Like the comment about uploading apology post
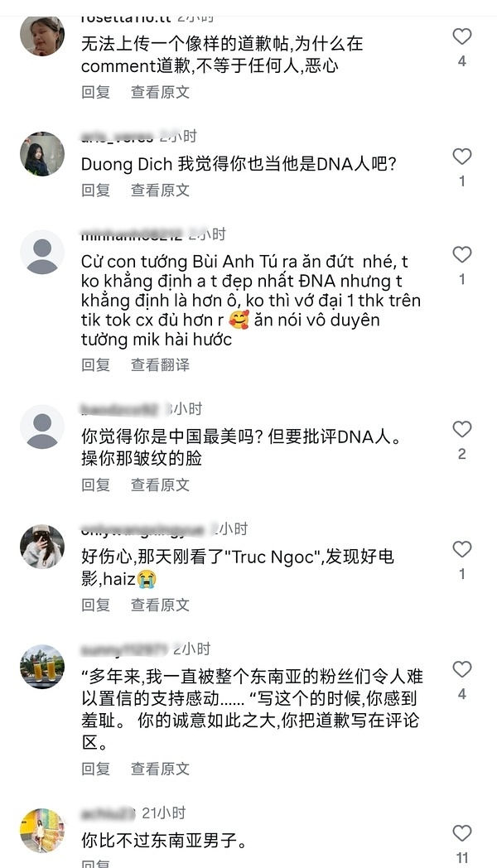 tap(461, 36)
